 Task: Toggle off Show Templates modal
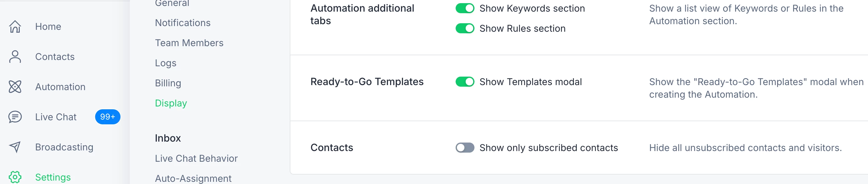[x=465, y=82]
